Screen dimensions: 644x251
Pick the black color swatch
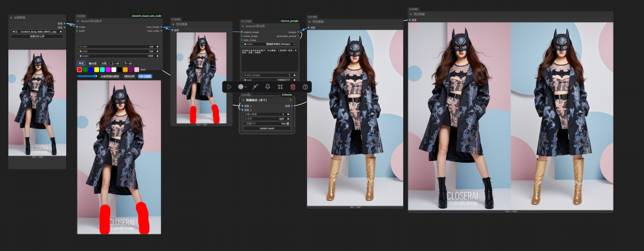point(119,70)
